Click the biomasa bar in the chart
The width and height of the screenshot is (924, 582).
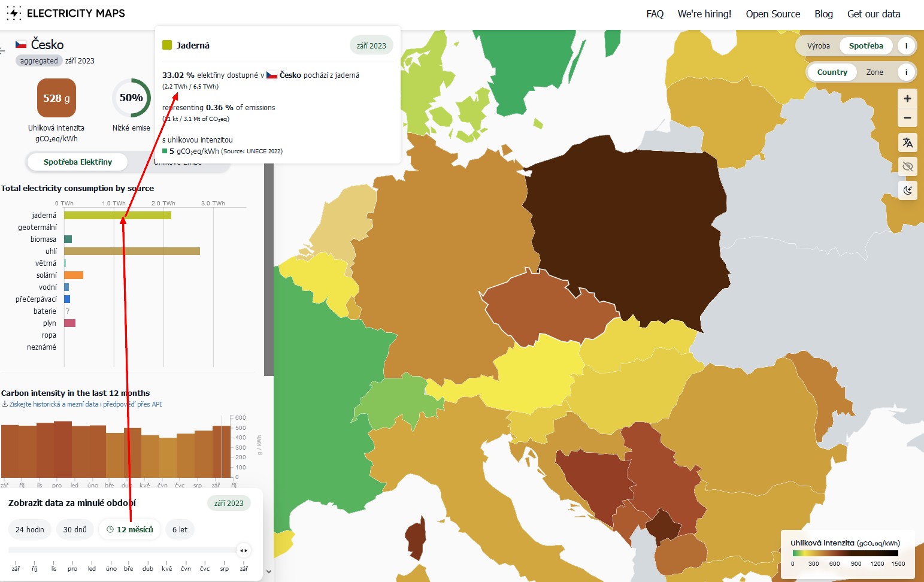point(68,239)
